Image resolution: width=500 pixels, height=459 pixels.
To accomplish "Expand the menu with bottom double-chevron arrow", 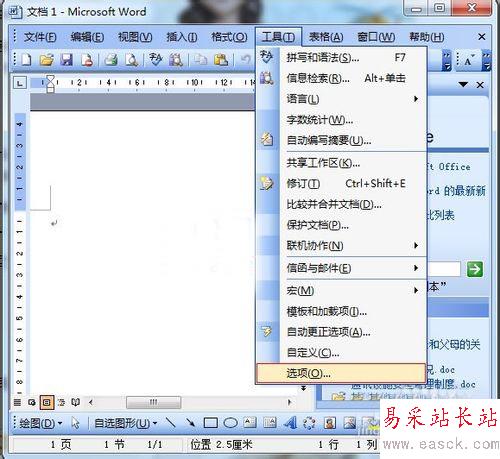I will point(304,388).
